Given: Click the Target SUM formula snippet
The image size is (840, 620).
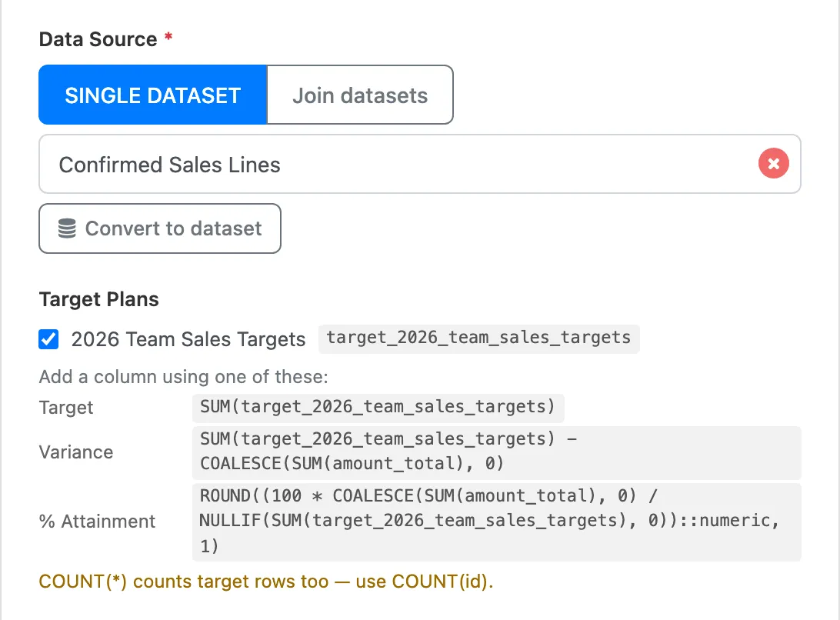Looking at the screenshot, I should pyautogui.click(x=378, y=407).
